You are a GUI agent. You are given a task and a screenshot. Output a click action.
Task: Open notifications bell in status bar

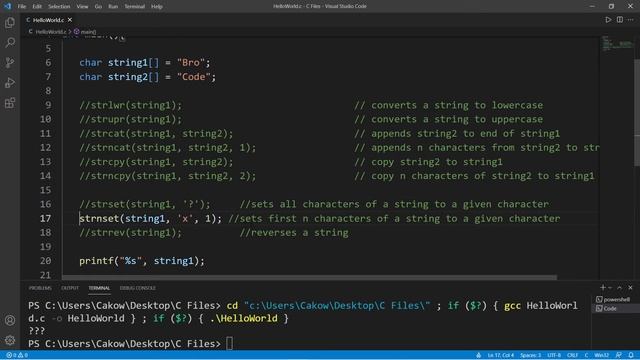coord(631,355)
